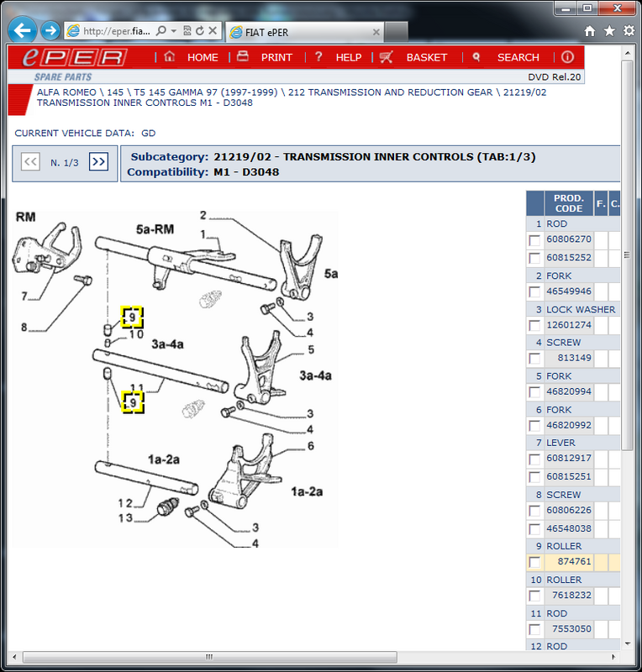Click the ePER logo
The height and width of the screenshot is (672, 642).
click(x=74, y=57)
